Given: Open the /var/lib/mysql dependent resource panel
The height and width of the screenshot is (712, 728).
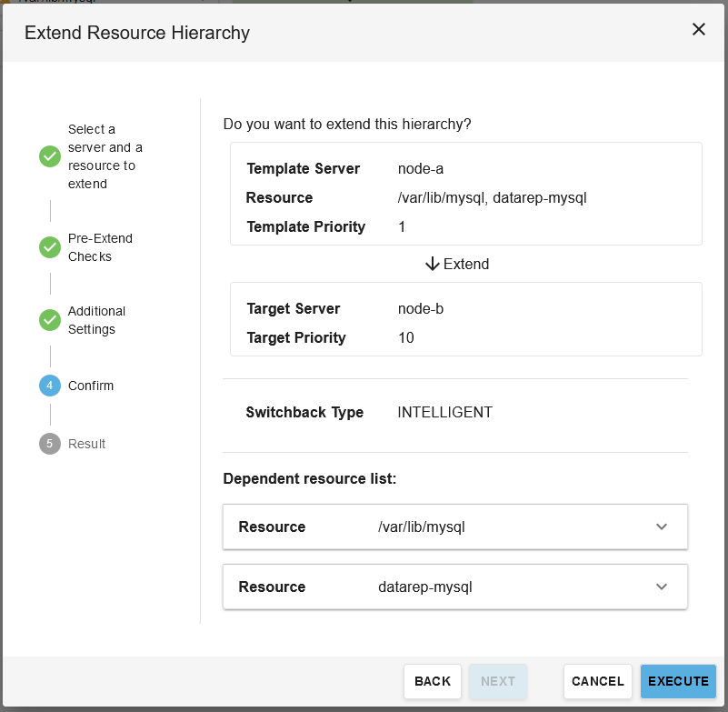Looking at the screenshot, I should tap(454, 526).
